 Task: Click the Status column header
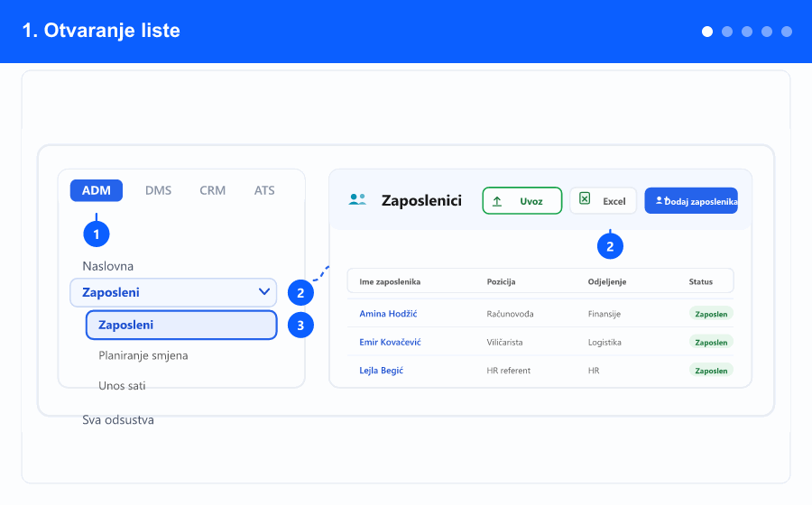[700, 281]
